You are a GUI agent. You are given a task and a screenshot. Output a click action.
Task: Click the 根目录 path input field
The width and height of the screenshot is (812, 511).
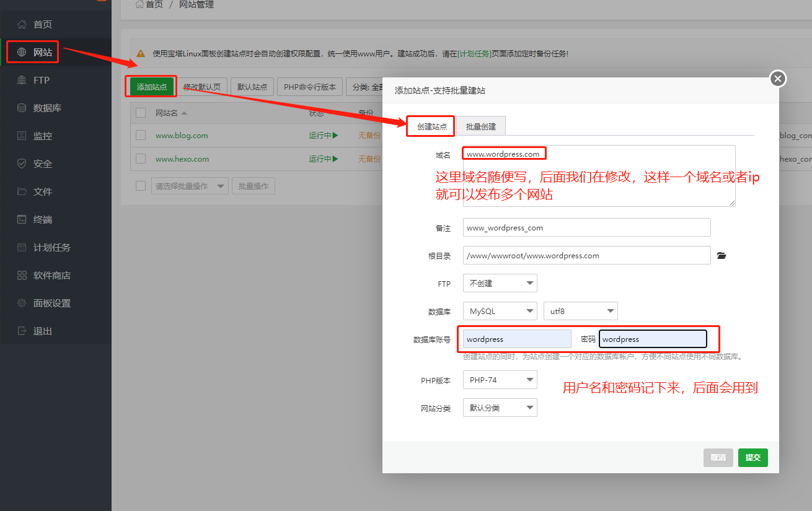click(x=586, y=255)
